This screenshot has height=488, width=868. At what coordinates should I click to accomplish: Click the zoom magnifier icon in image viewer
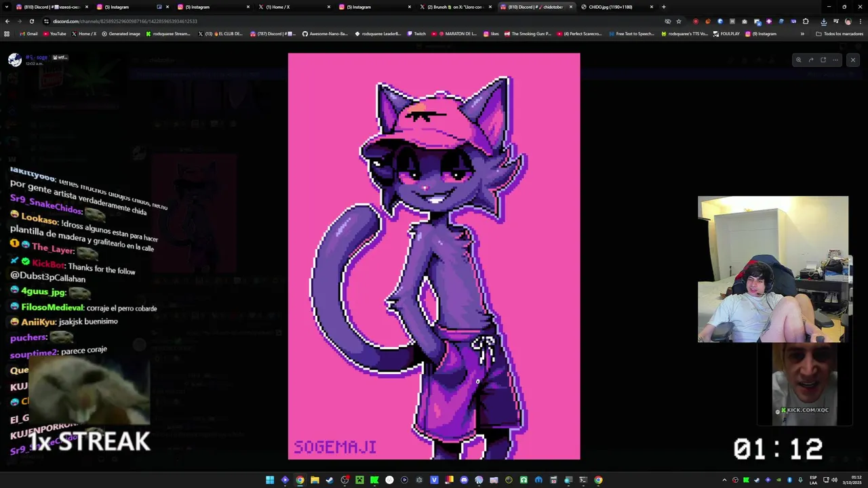click(x=798, y=60)
